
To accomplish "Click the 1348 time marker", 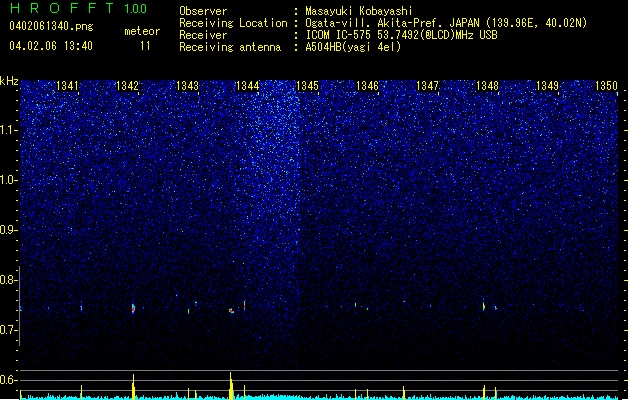I will click(487, 86).
